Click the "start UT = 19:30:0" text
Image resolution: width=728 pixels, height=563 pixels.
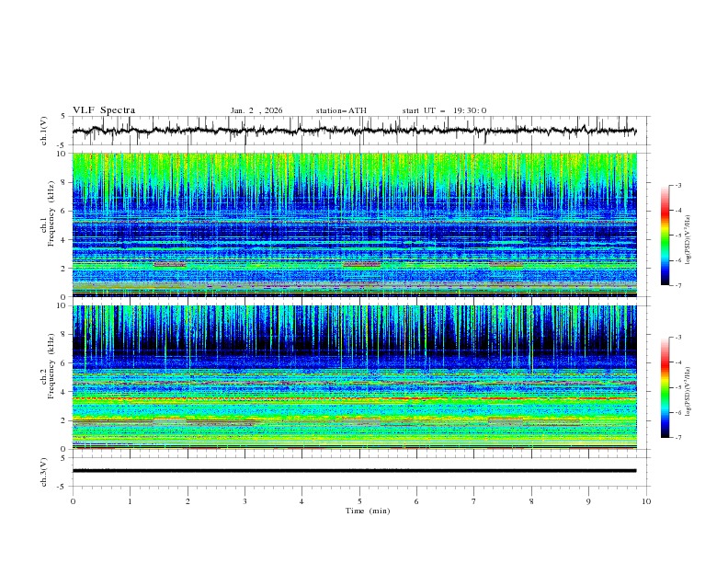point(444,110)
